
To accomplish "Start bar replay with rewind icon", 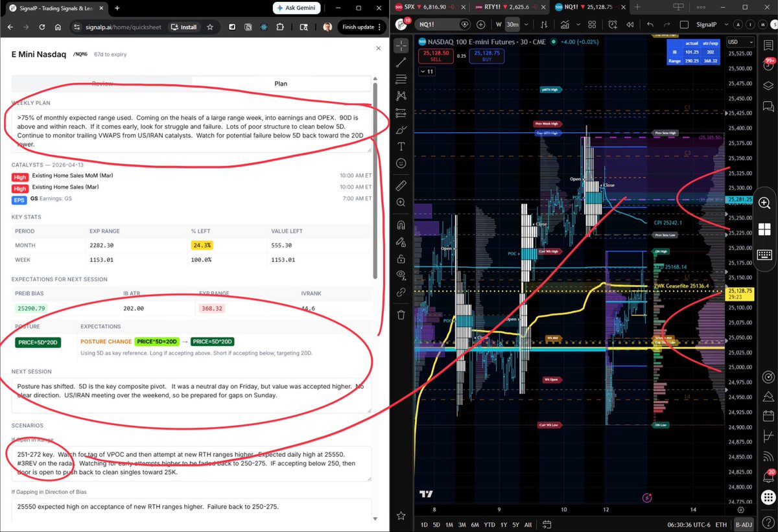I will pos(630,25).
